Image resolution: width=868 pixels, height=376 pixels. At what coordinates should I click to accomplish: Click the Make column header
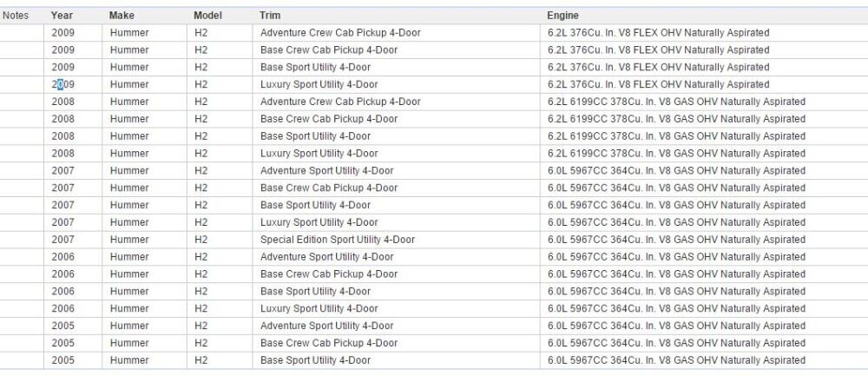(x=122, y=16)
